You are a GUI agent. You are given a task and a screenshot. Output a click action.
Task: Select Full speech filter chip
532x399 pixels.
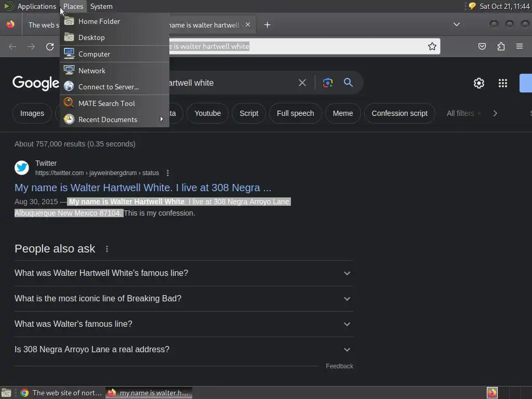(295, 113)
